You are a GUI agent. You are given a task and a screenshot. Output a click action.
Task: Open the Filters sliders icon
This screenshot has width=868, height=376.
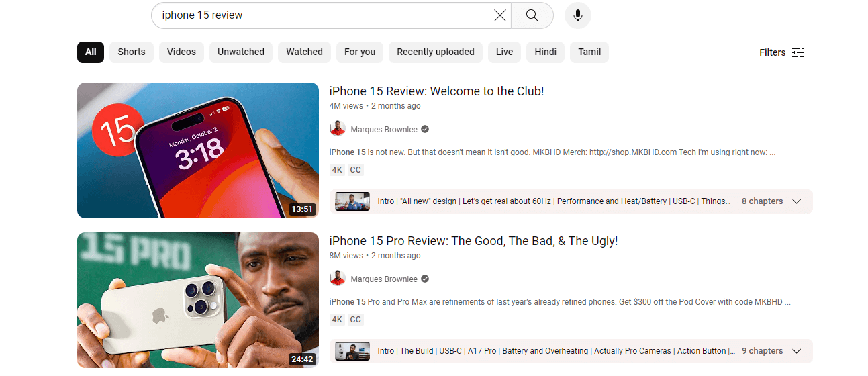pos(798,52)
